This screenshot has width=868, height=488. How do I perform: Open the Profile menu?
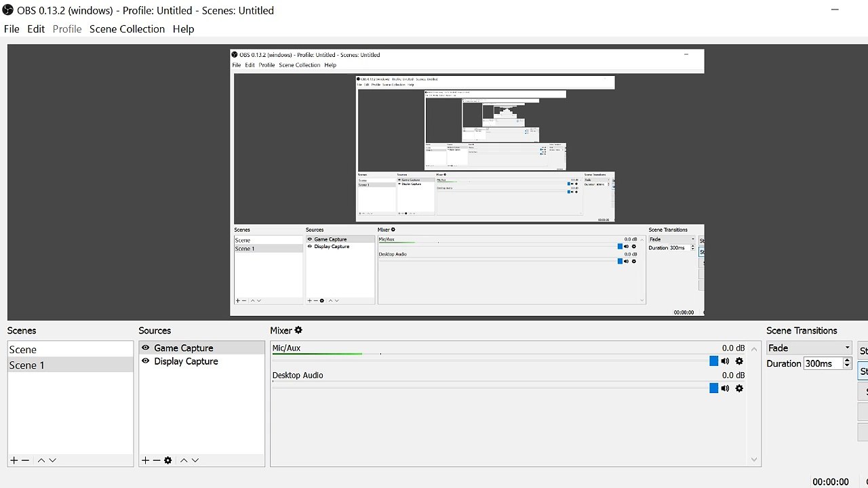67,29
